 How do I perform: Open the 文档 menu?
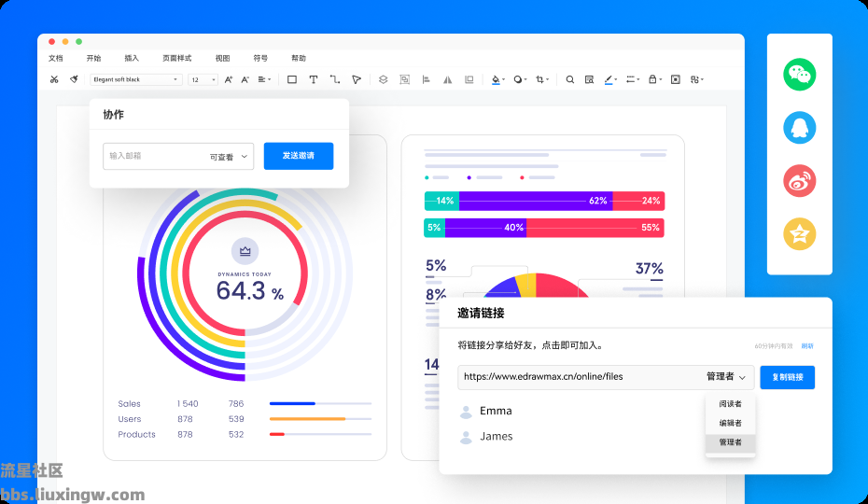coord(55,58)
